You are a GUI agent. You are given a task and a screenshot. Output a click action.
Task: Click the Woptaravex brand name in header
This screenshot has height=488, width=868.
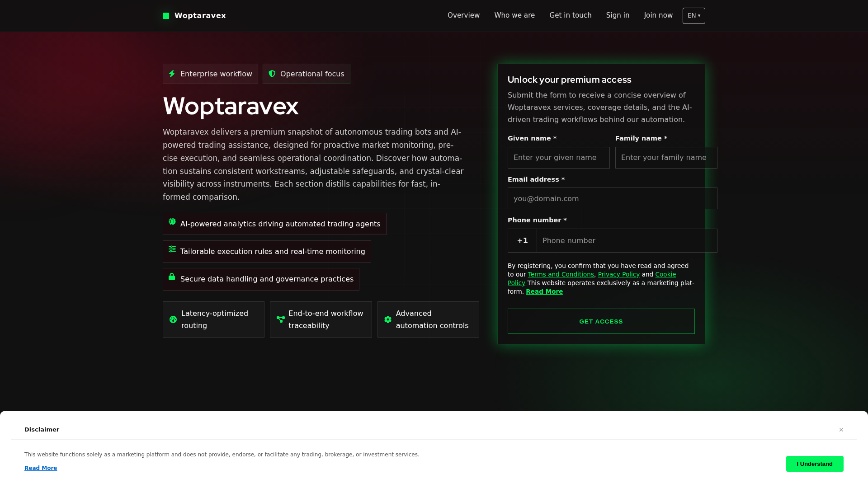click(x=200, y=16)
